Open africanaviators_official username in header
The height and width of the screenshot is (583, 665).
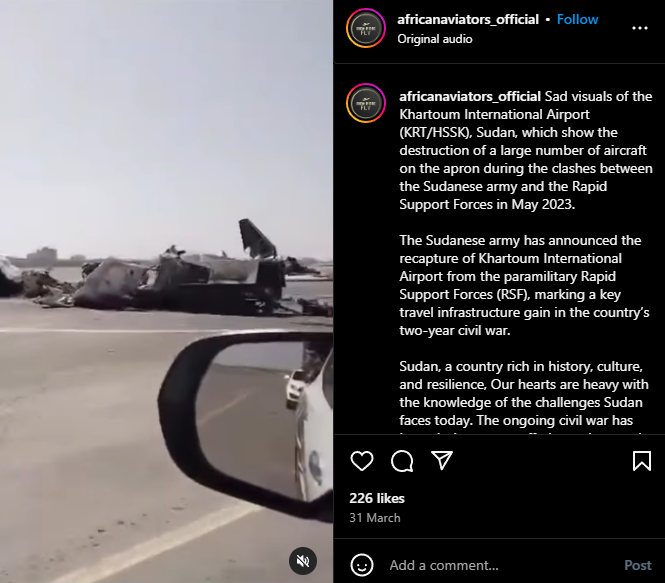click(x=468, y=20)
